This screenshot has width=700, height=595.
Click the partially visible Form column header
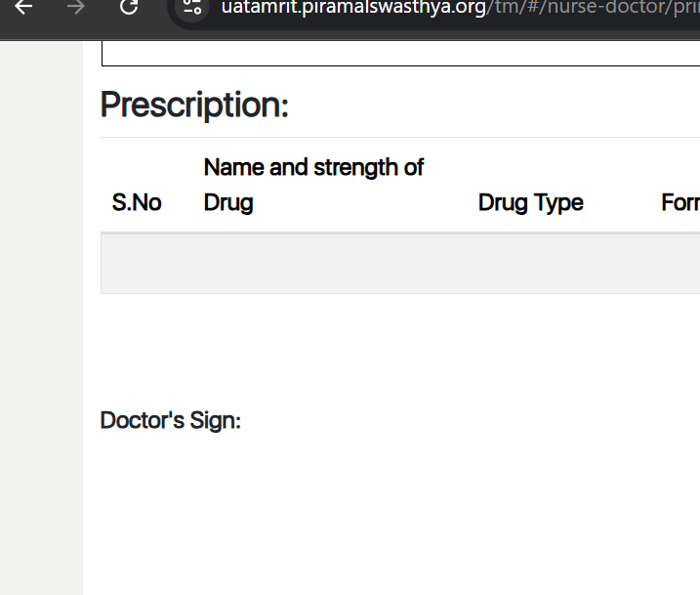click(680, 203)
